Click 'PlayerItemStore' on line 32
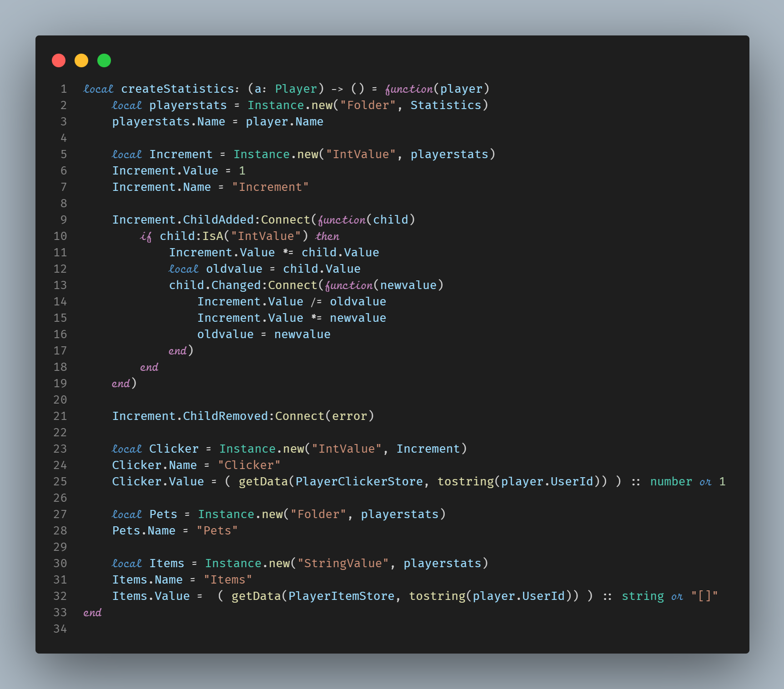Image resolution: width=784 pixels, height=689 pixels. point(341,596)
